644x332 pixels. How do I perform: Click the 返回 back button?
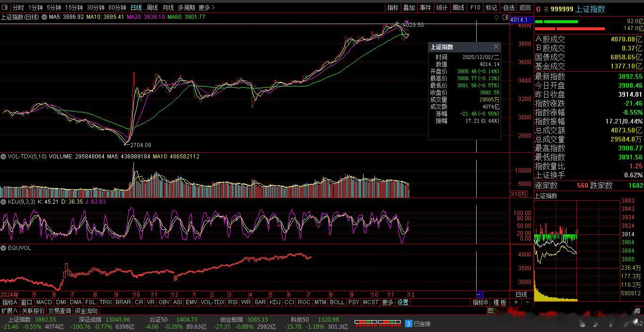(525, 8)
